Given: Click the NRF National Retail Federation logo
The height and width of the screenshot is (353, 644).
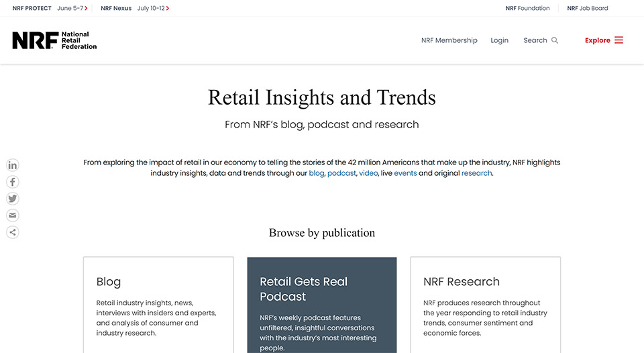Looking at the screenshot, I should (54, 40).
